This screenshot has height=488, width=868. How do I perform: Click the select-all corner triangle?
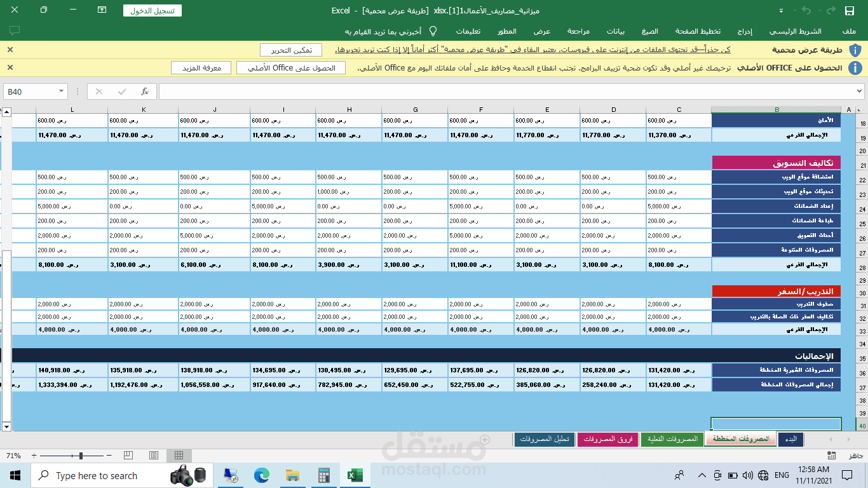tap(860, 110)
